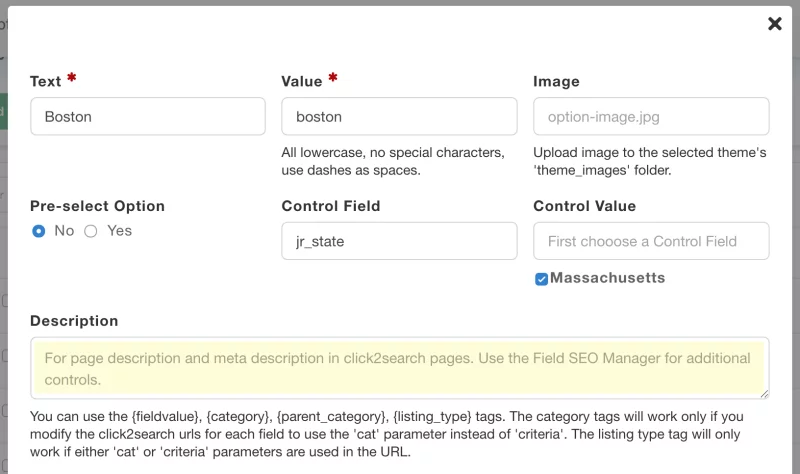The image size is (800, 474).
Task: Uncheck the Massachusetts checkbox
Action: pyautogui.click(x=541, y=279)
